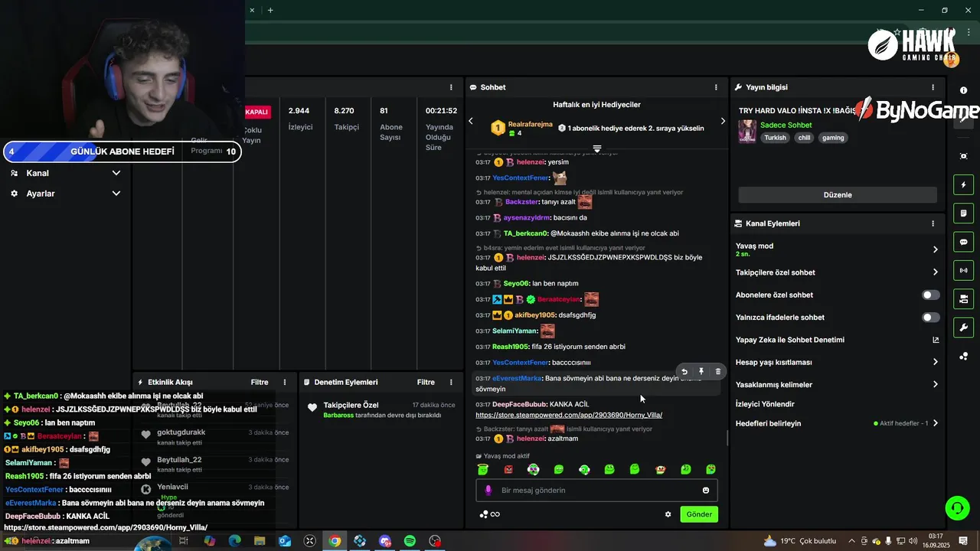
Task: Open the Horny_Villa Steam store link
Action: tap(569, 415)
